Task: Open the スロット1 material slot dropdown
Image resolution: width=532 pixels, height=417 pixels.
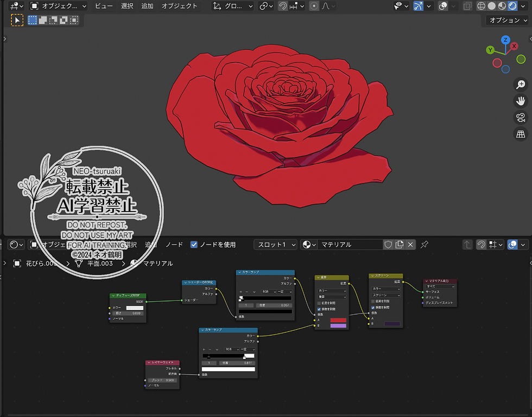Action: click(276, 245)
